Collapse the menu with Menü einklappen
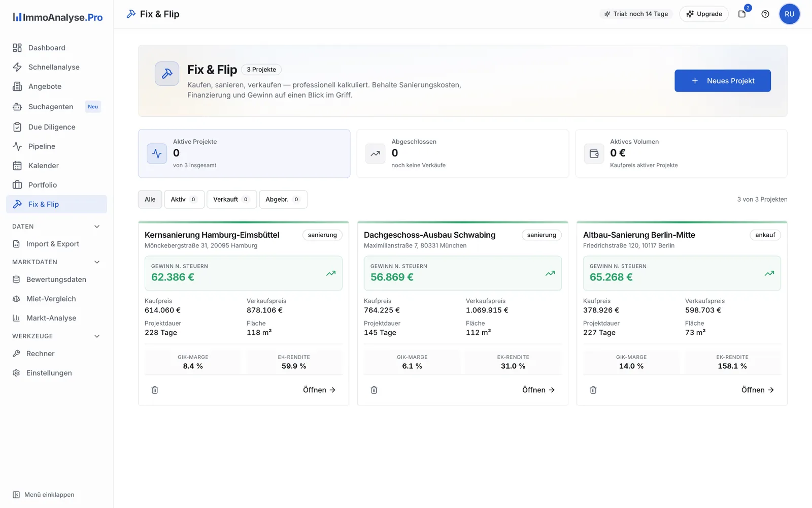 point(44,495)
